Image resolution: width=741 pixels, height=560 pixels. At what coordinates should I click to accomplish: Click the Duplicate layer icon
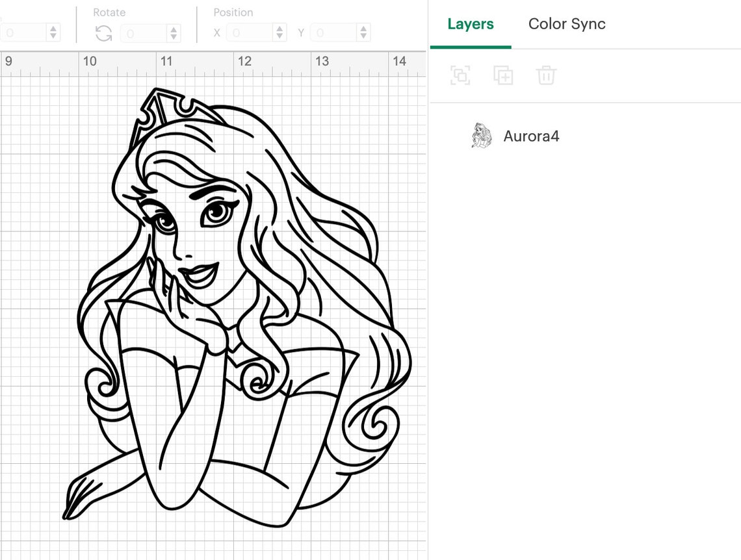click(503, 75)
